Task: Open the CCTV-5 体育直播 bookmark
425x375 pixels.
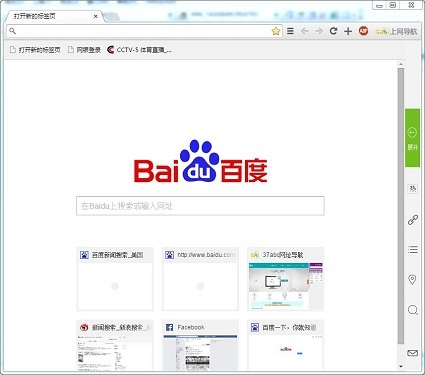Action: pyautogui.click(x=139, y=50)
